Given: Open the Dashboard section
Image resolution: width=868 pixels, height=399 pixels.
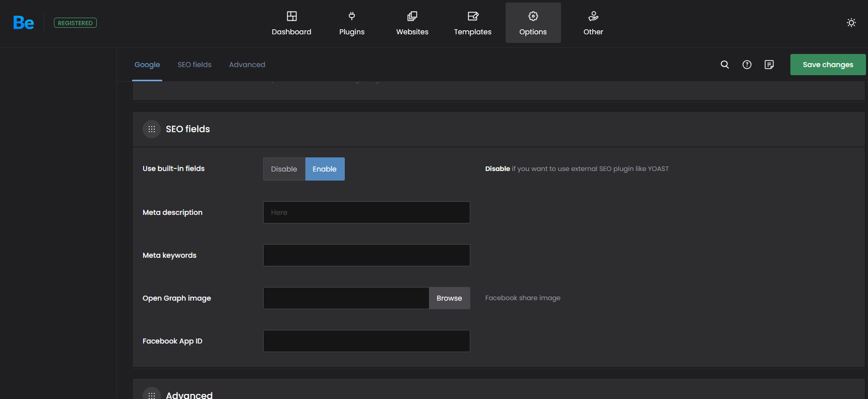Looking at the screenshot, I should point(291,23).
